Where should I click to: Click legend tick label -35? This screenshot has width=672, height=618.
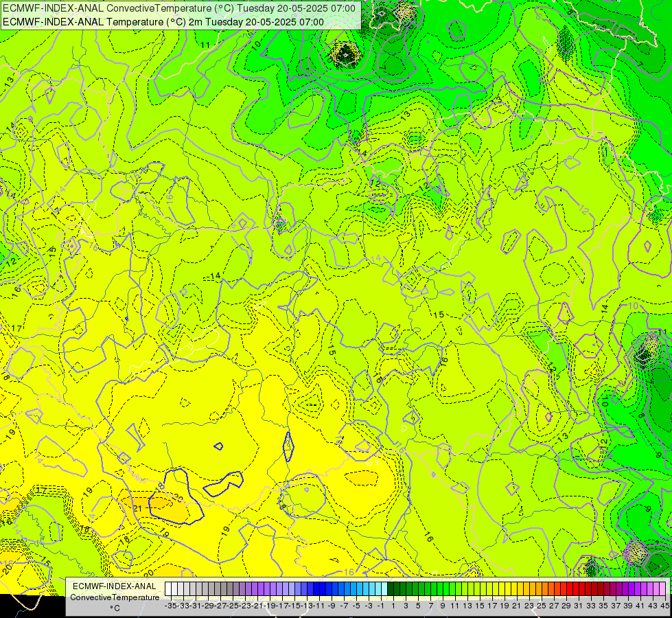pyautogui.click(x=171, y=606)
